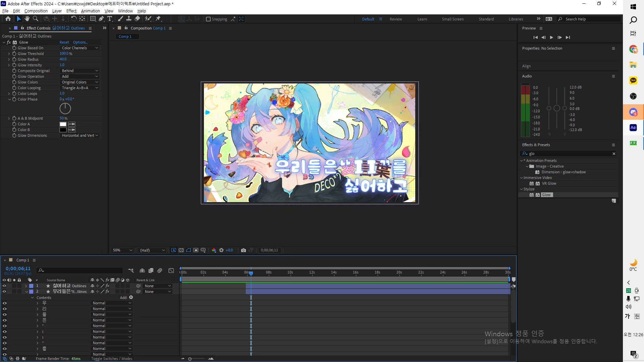This screenshot has height=362, width=644.
Task: Select the Eraser tool
Action: [x=138, y=19]
